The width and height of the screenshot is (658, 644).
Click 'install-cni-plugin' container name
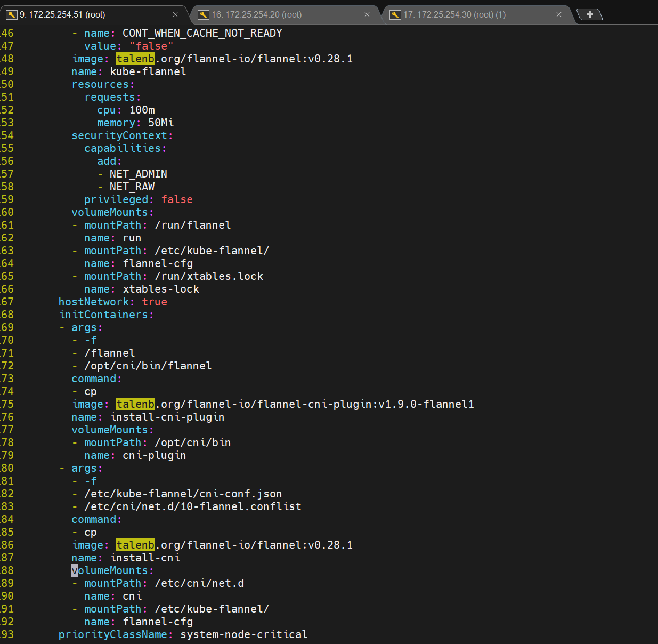(167, 417)
